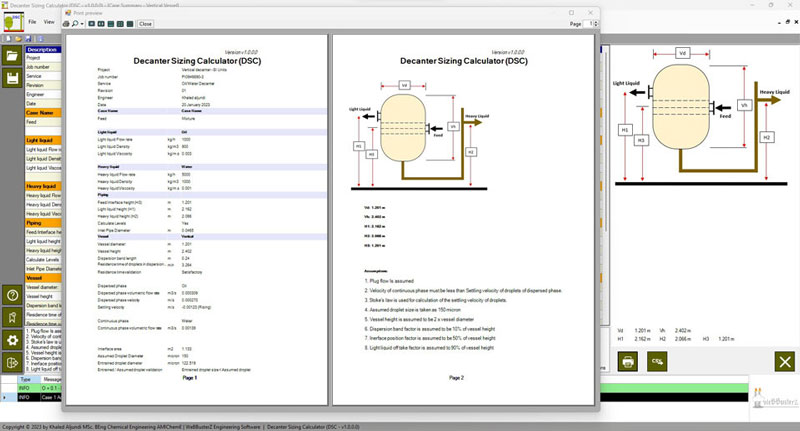The height and width of the screenshot is (431, 800).
Task: Switch to one-page preview layout
Action: [93, 23]
